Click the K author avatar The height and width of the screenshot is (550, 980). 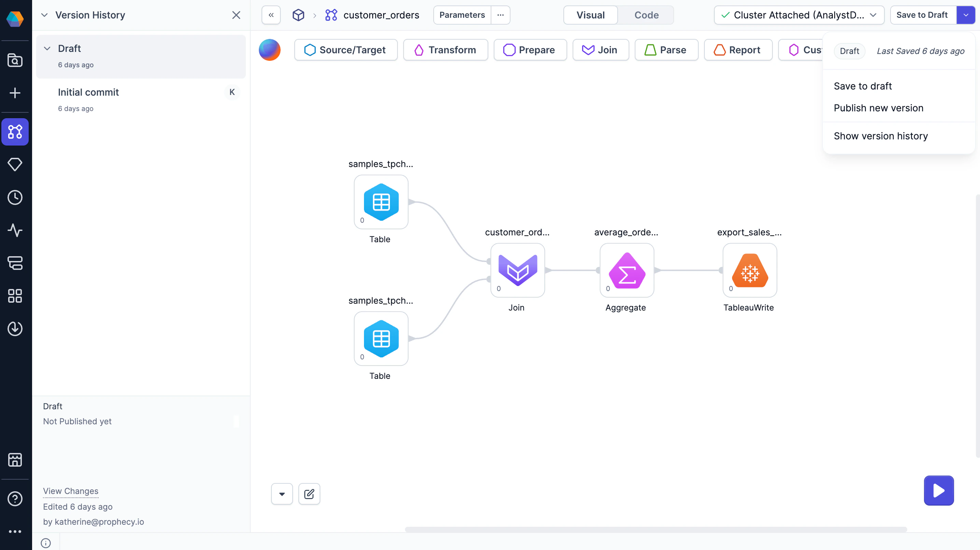coord(232,92)
